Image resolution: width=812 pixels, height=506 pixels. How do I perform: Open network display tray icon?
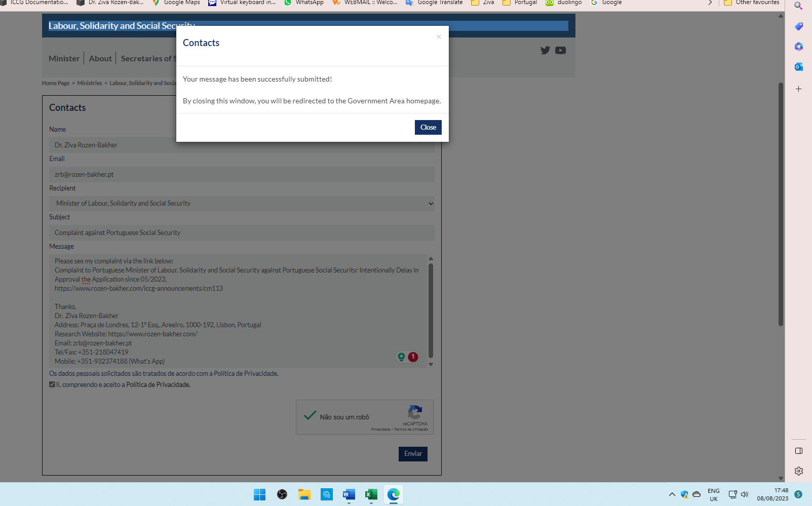click(x=732, y=494)
